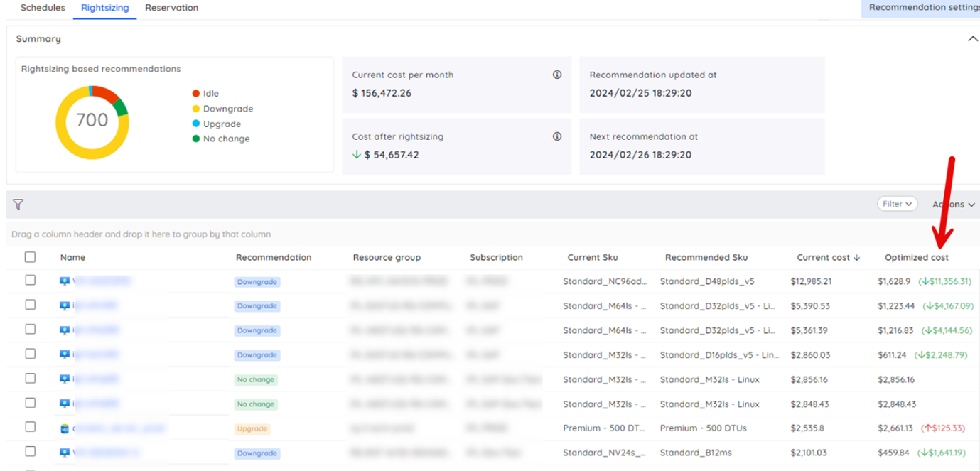Click the Upgrade badge in the recommendation column
Viewport: 980px width, 471px height.
click(x=252, y=429)
